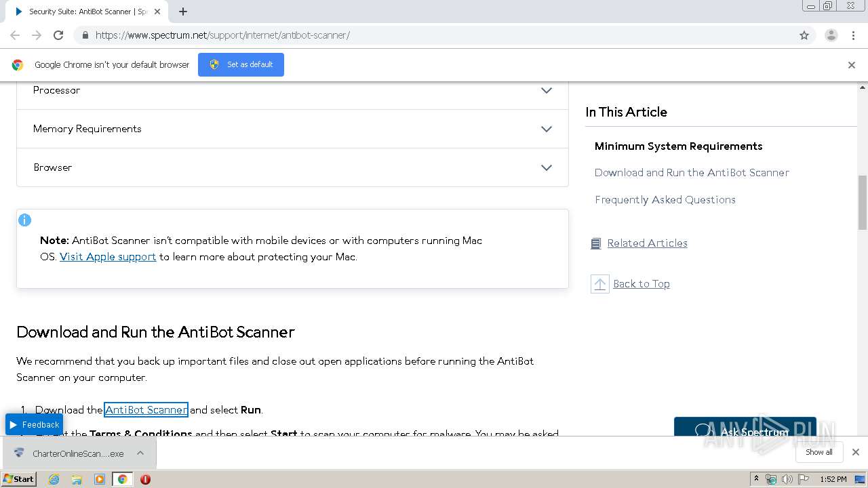Viewport: 868px width, 488px height.
Task: View site security lock information
Action: [x=85, y=35]
